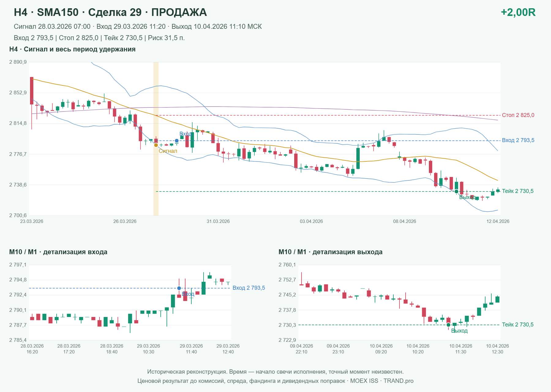
Task: Click the blue Вход marker on H4 chart
Action: 177,141
